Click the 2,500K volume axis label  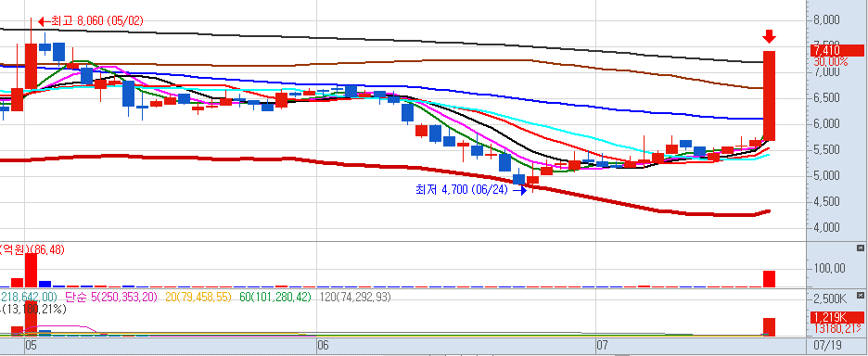point(830,299)
